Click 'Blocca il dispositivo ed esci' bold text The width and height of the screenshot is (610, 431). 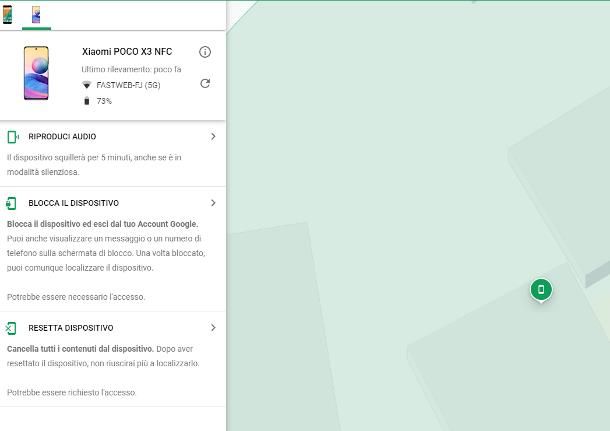pos(103,224)
